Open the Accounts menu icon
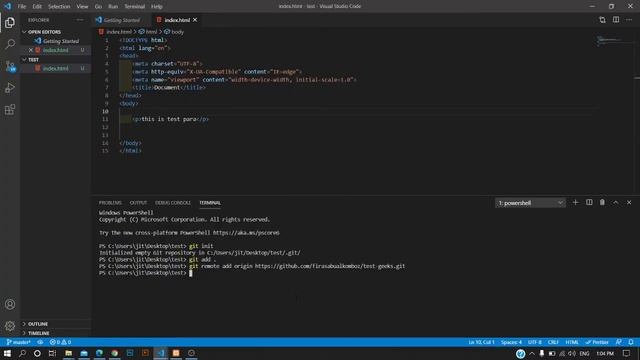640x360 pixels. tap(10, 304)
